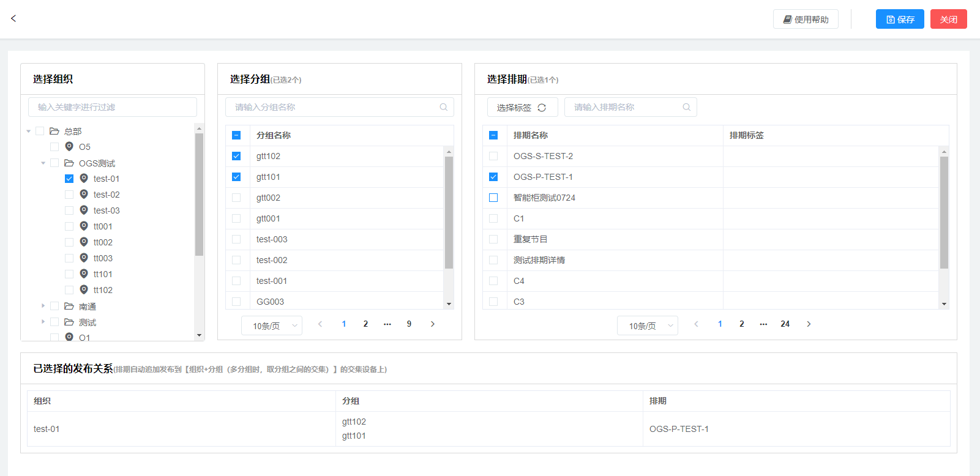Click the refresh icon on 选择标签

(542, 108)
